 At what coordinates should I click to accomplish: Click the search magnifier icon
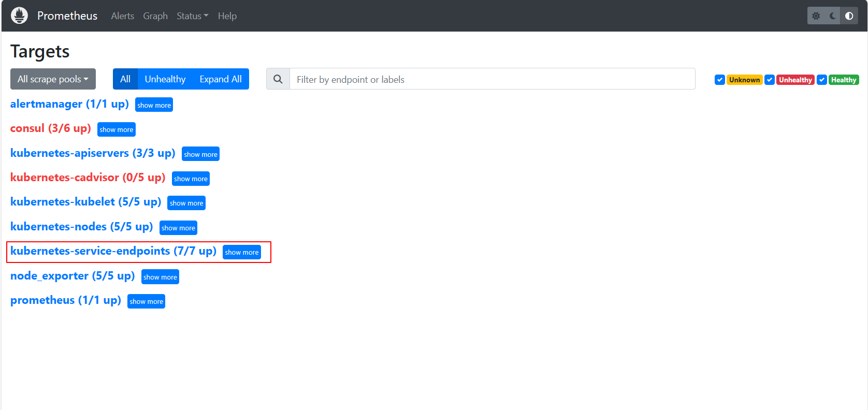tap(278, 79)
